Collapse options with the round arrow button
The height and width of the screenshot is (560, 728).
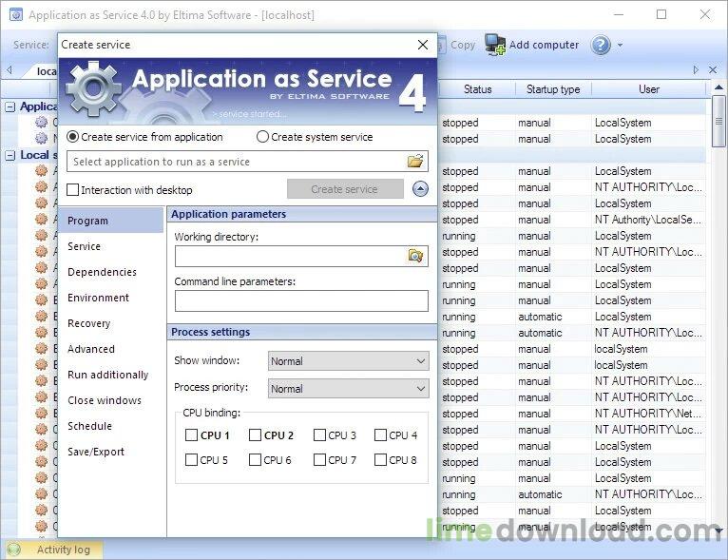(420, 189)
